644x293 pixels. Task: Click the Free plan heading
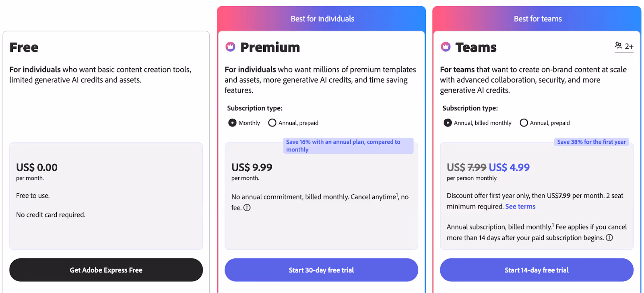tap(24, 47)
